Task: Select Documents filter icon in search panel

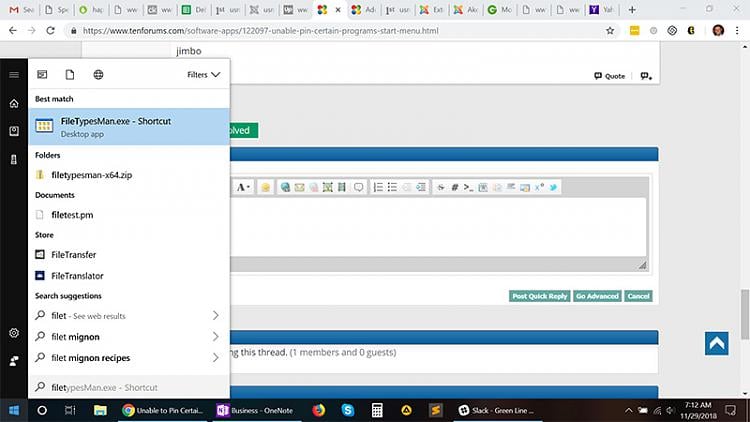Action: click(70, 75)
